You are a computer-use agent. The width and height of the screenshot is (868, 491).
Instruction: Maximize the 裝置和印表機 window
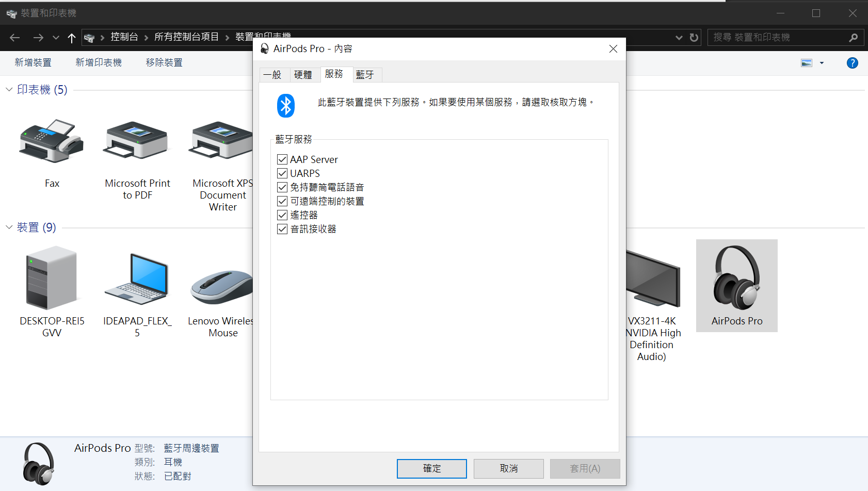(816, 13)
